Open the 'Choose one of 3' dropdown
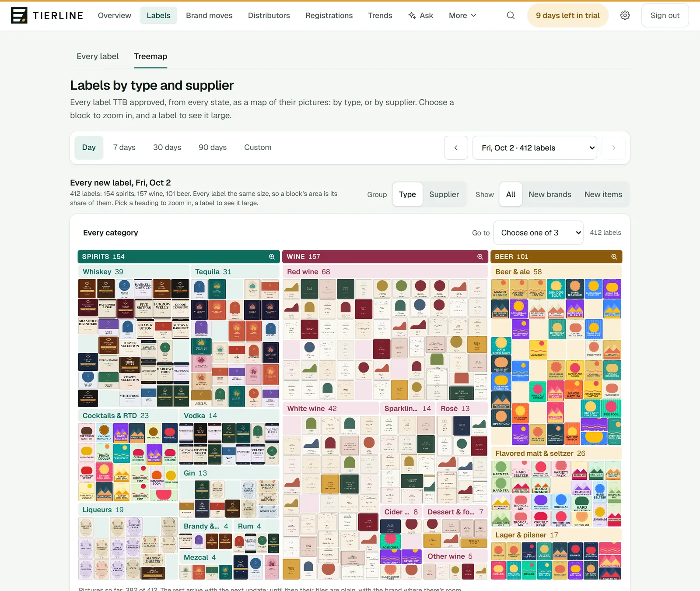700x591 pixels. 538,233
